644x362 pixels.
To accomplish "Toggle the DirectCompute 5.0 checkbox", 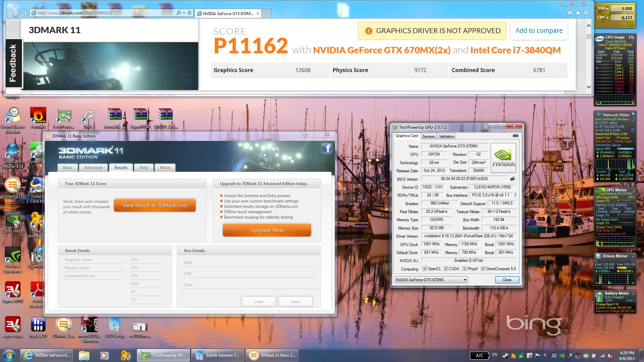I will pyautogui.click(x=483, y=269).
